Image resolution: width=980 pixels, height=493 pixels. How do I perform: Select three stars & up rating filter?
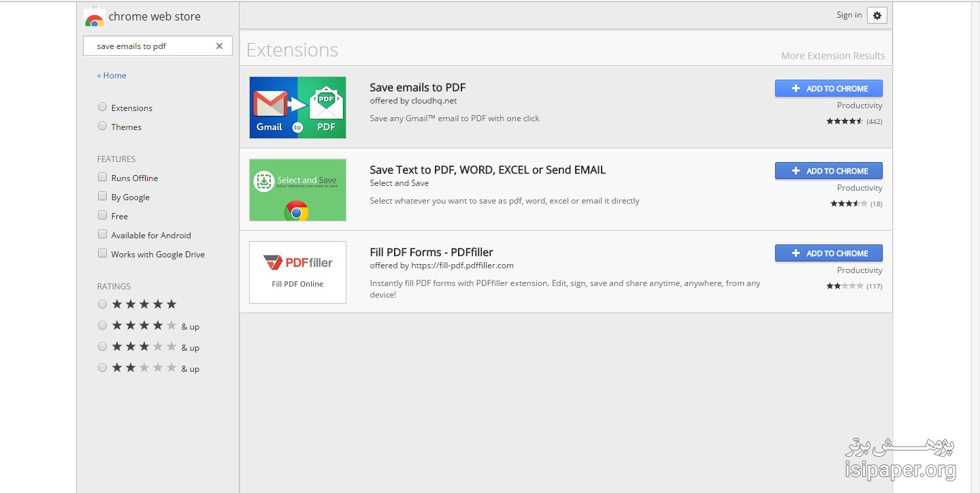(102, 347)
